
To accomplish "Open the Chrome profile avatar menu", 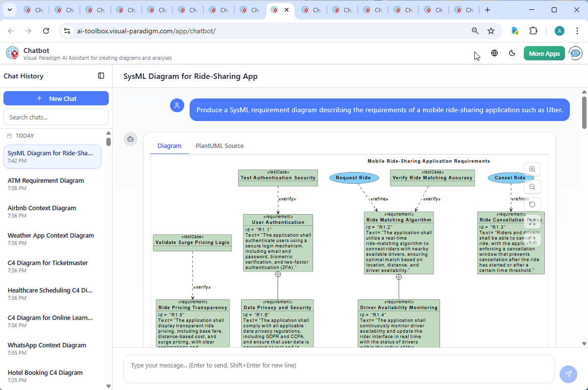I will [559, 30].
